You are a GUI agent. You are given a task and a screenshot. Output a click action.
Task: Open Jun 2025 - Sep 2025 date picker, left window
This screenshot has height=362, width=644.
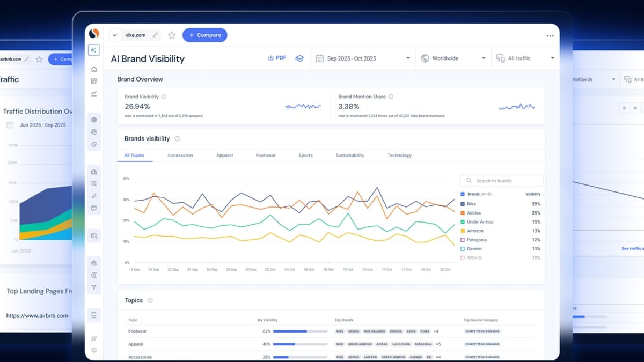point(36,125)
